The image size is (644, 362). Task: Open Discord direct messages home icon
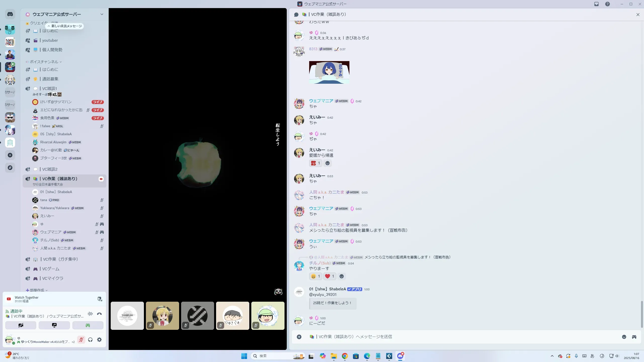pos(10,14)
